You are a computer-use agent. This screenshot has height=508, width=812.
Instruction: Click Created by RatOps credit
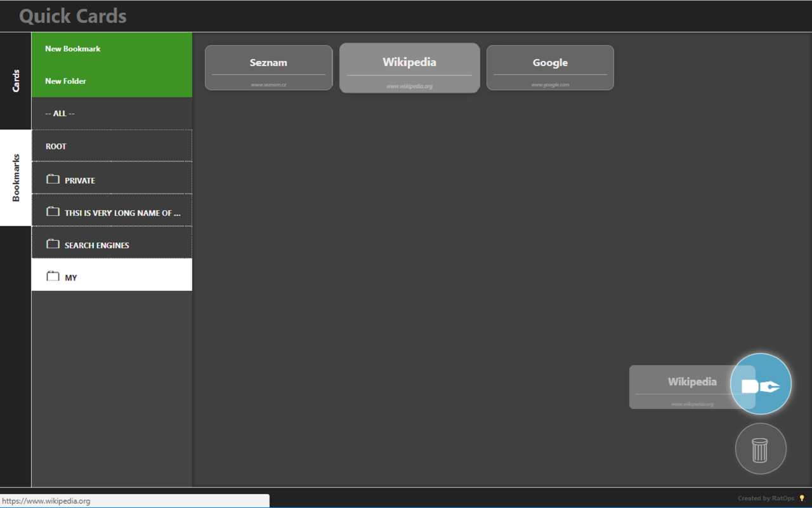point(766,498)
